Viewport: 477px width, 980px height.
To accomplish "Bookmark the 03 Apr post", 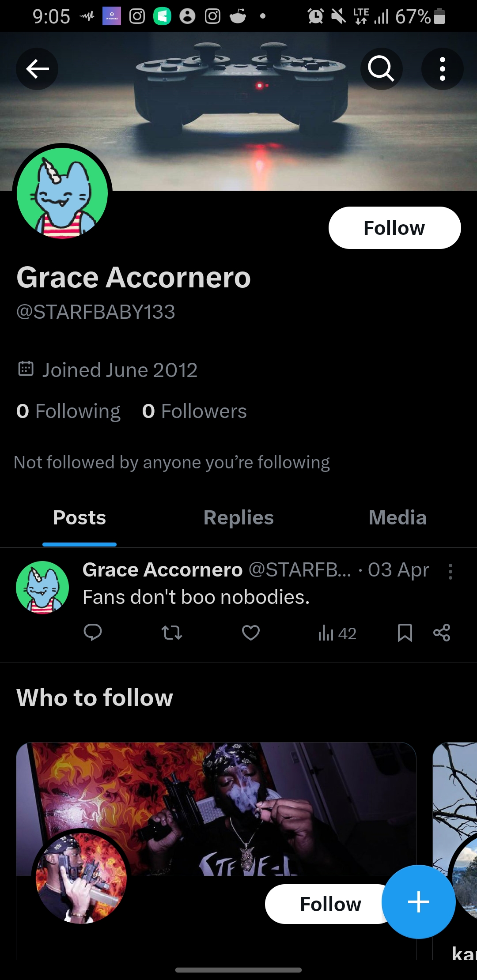I will (405, 633).
